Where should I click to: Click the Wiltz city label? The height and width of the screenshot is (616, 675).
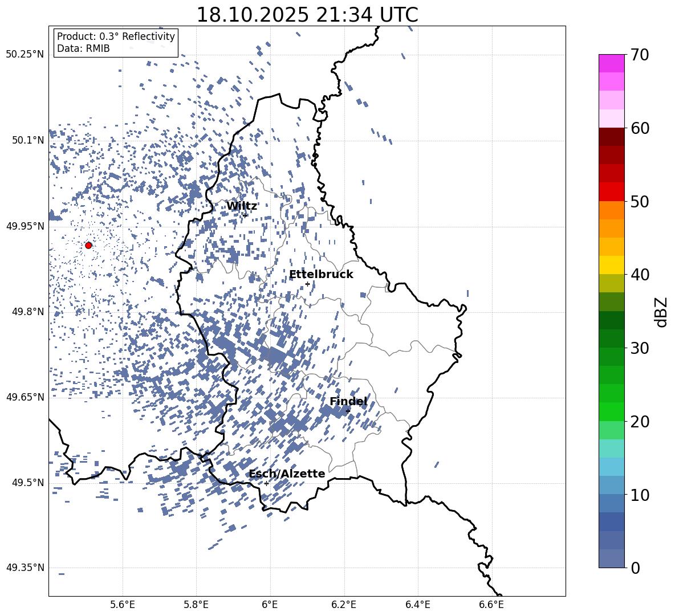point(242,206)
